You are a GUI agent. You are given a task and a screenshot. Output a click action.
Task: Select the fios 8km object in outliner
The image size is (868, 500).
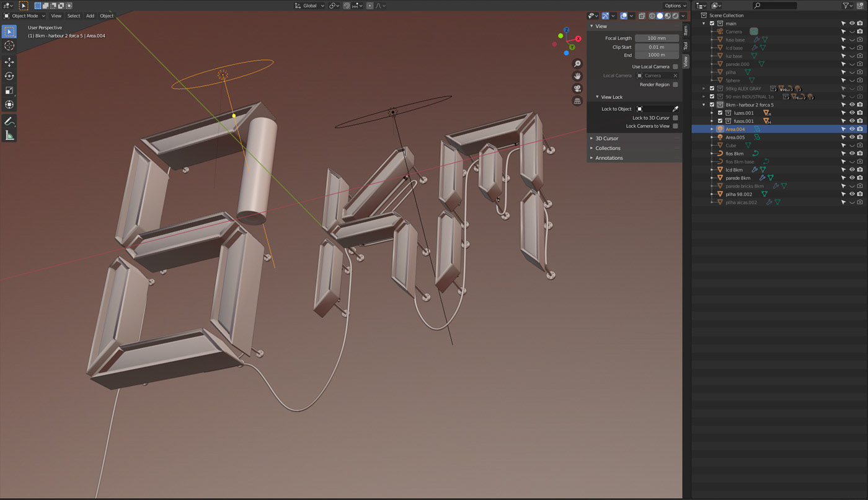[734, 154]
